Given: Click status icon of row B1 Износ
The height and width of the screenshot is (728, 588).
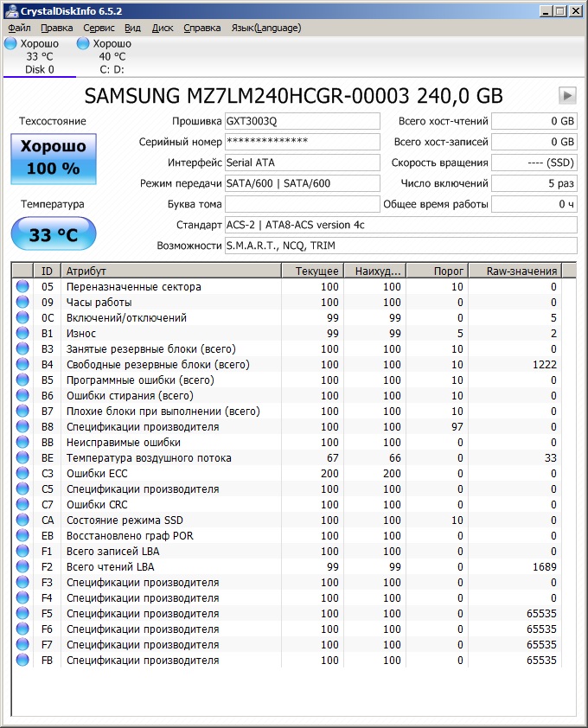Looking at the screenshot, I should pos(22,334).
